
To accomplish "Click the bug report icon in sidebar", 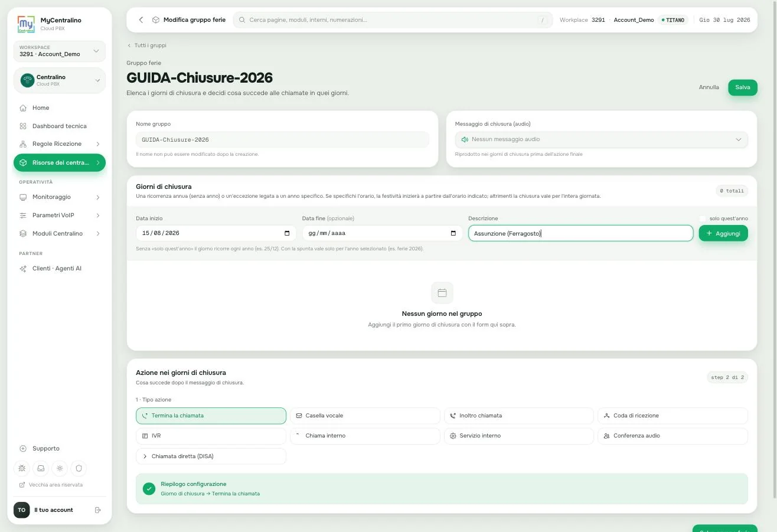I will 22,468.
